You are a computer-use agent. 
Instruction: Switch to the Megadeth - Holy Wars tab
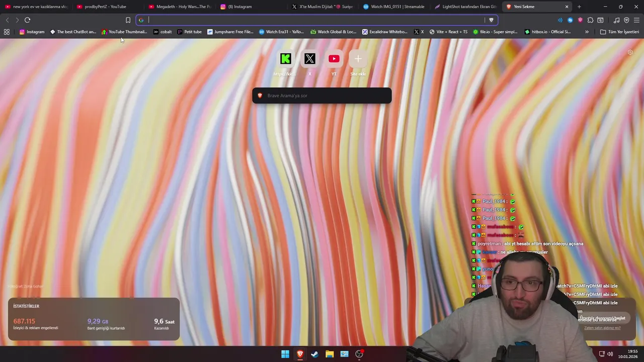click(180, 7)
